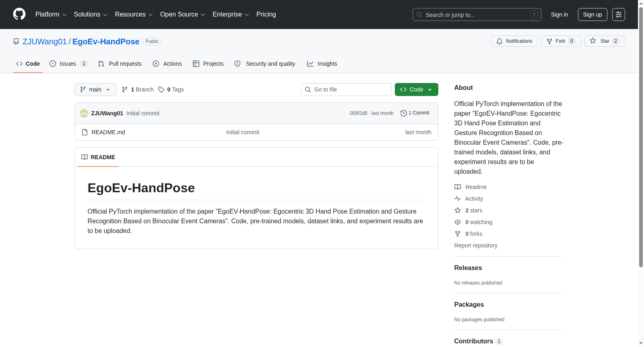Viewport: 644px width, 347px height.
Task: Expand the Open Source menu
Action: pos(183,15)
